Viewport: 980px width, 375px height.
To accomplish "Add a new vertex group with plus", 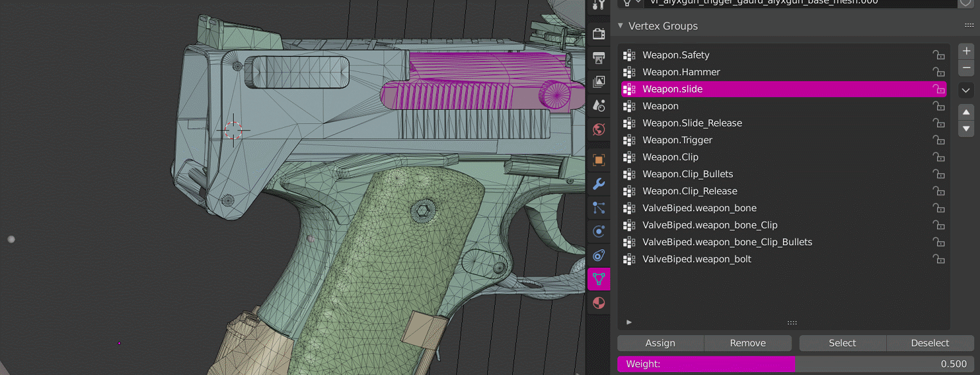I will click(967, 51).
